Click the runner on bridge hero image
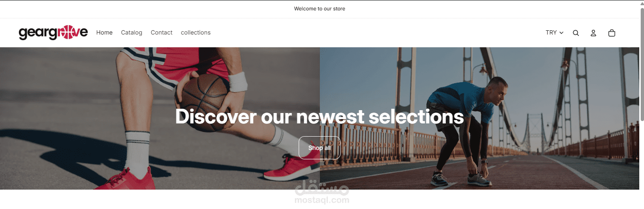Image resolution: width=644 pixels, height=209 pixels. [479, 118]
